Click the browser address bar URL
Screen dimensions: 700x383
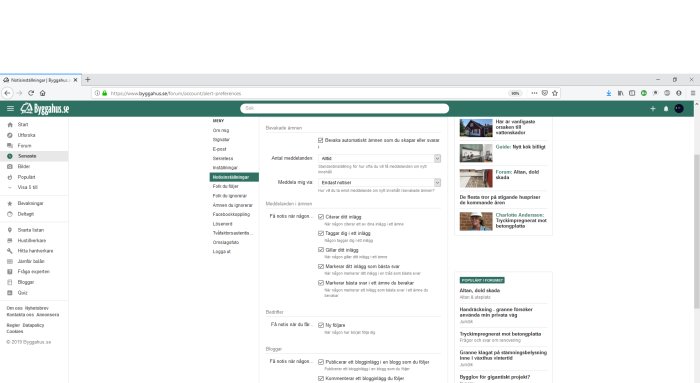point(175,93)
